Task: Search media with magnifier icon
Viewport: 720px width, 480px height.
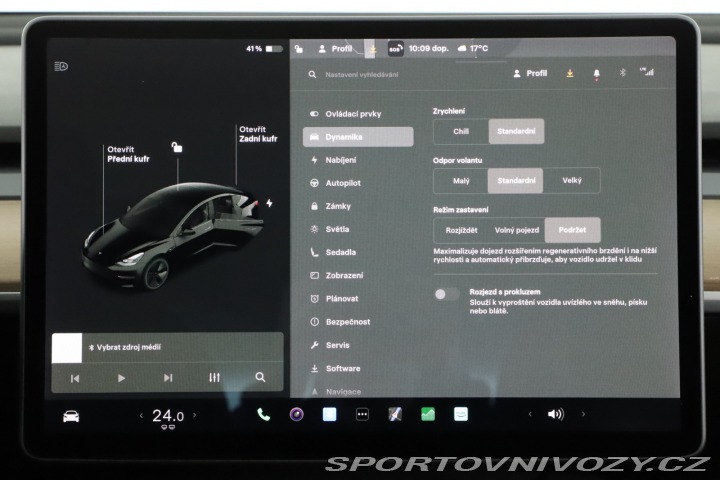Action: [x=260, y=377]
